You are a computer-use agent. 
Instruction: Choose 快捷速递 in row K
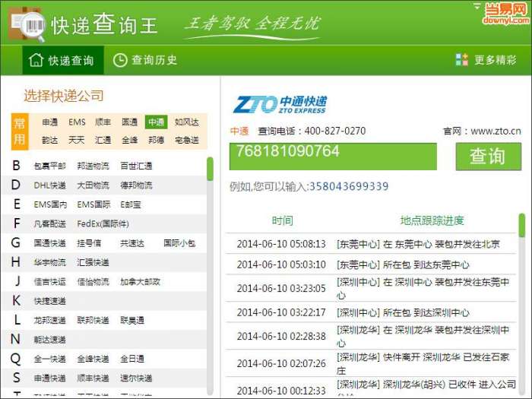pyautogui.click(x=50, y=301)
